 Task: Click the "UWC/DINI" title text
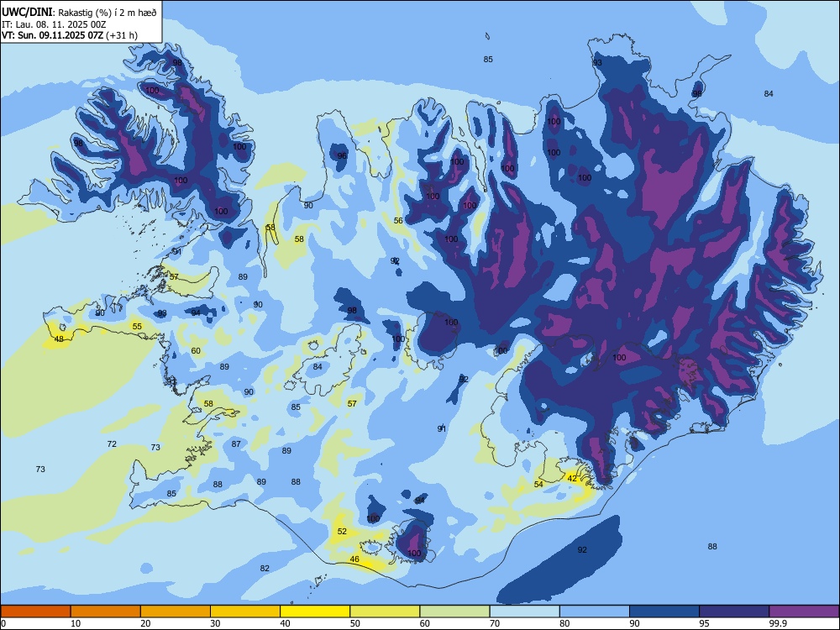[27, 13]
